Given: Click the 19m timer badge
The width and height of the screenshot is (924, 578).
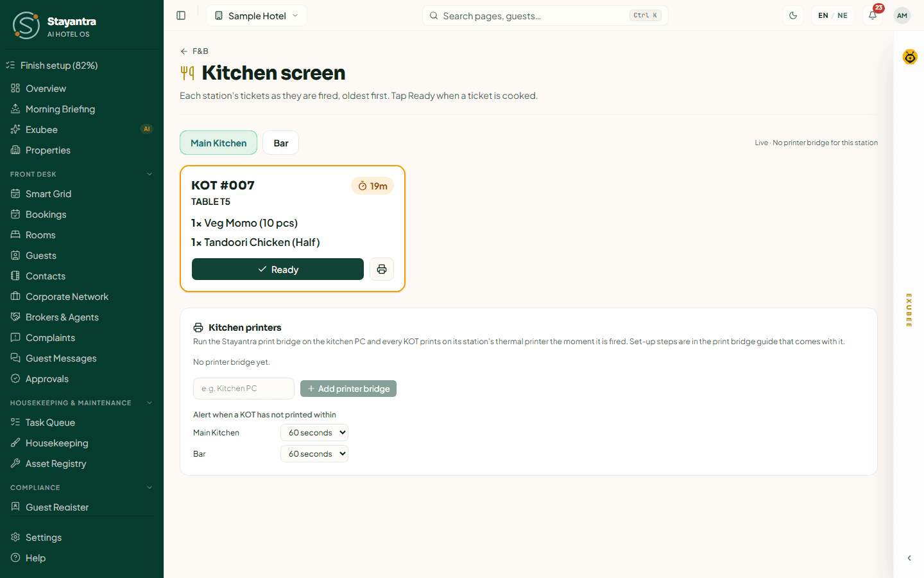Looking at the screenshot, I should click(373, 186).
